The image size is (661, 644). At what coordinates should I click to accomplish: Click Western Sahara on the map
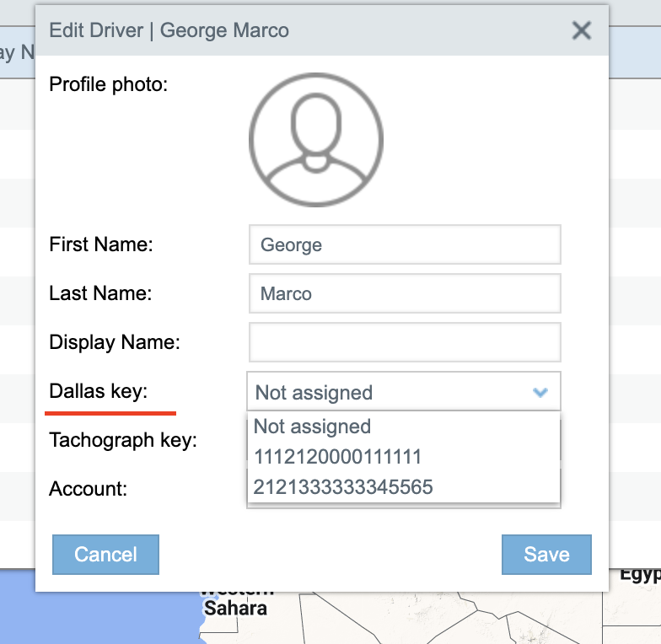pos(235,607)
